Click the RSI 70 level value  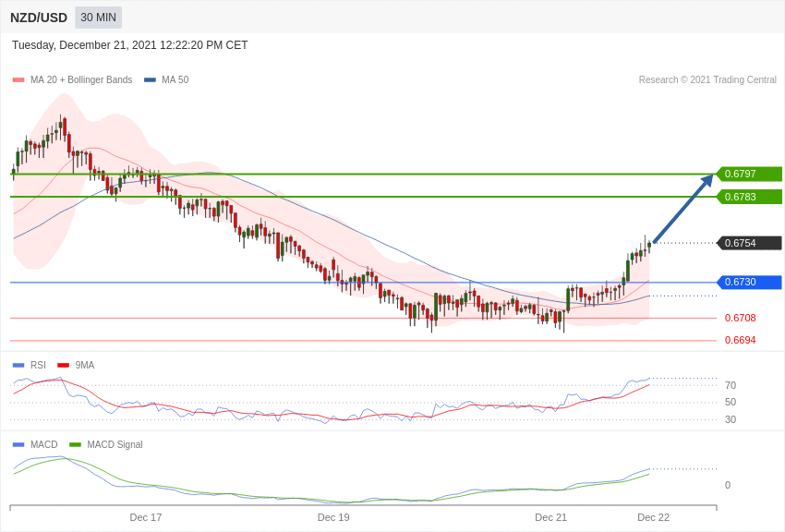click(731, 385)
